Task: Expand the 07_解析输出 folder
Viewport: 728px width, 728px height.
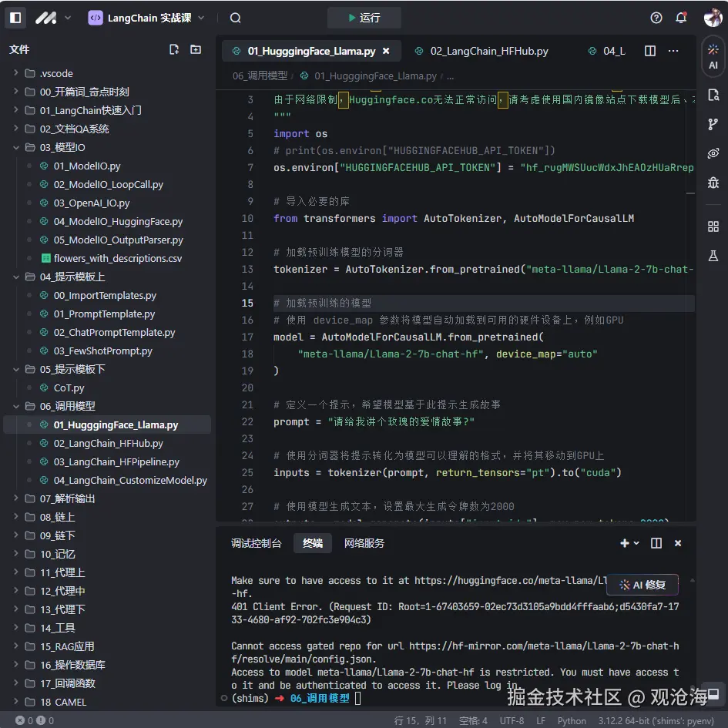Action: click(68, 498)
